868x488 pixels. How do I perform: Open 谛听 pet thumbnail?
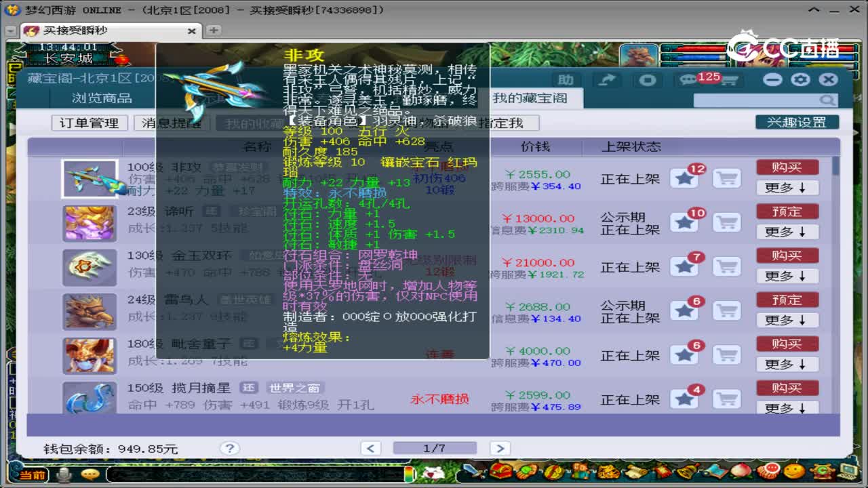coord(90,223)
